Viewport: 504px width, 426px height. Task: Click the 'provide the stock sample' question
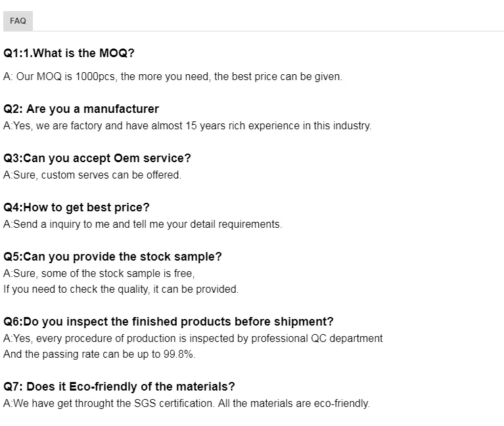coord(113,257)
